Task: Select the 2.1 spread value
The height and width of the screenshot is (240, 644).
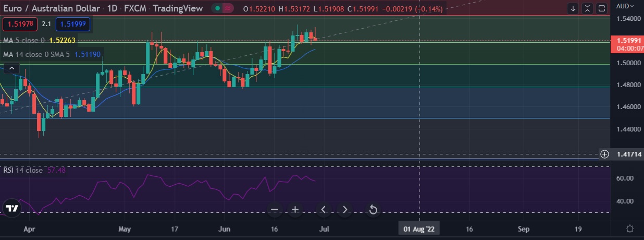Action: pyautogui.click(x=46, y=24)
